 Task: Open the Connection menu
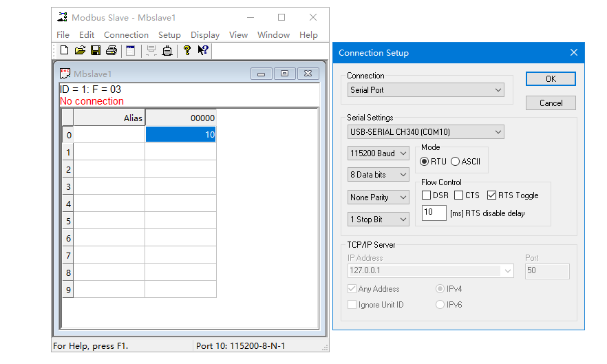click(x=126, y=34)
